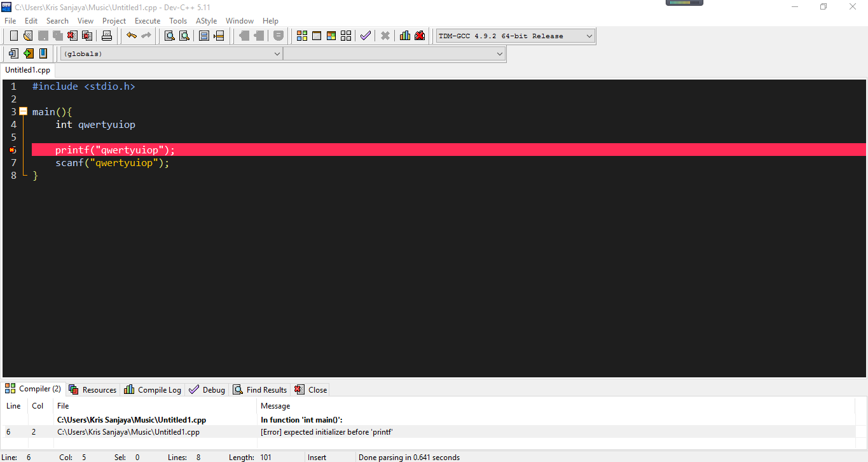
Task: Click the File column header in compiler panel
Action: 63,406
